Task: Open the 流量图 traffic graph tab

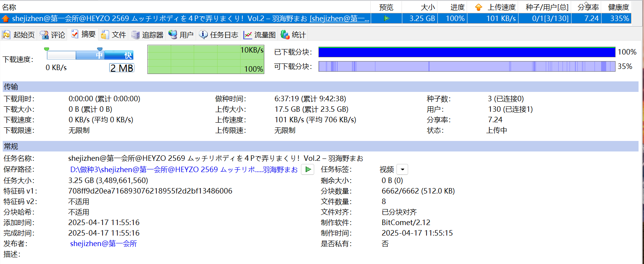Action: pos(259,35)
